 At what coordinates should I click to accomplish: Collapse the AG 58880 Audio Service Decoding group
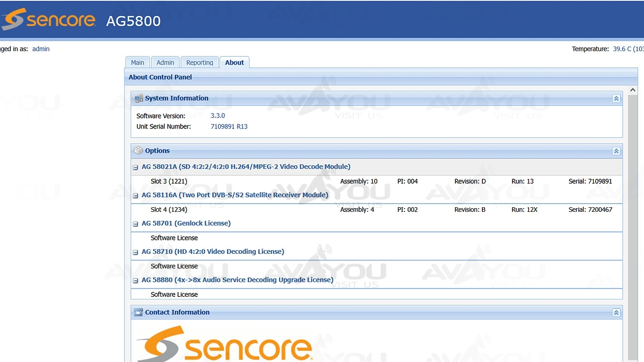[135, 281]
